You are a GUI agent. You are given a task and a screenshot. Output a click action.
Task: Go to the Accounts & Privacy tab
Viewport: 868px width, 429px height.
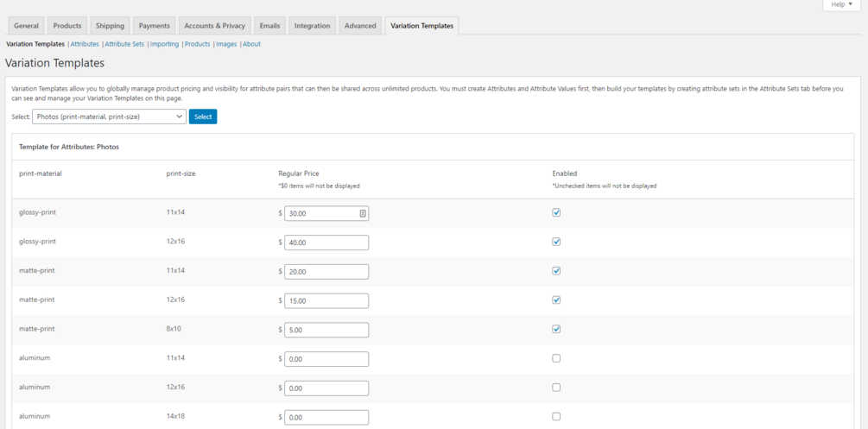214,26
